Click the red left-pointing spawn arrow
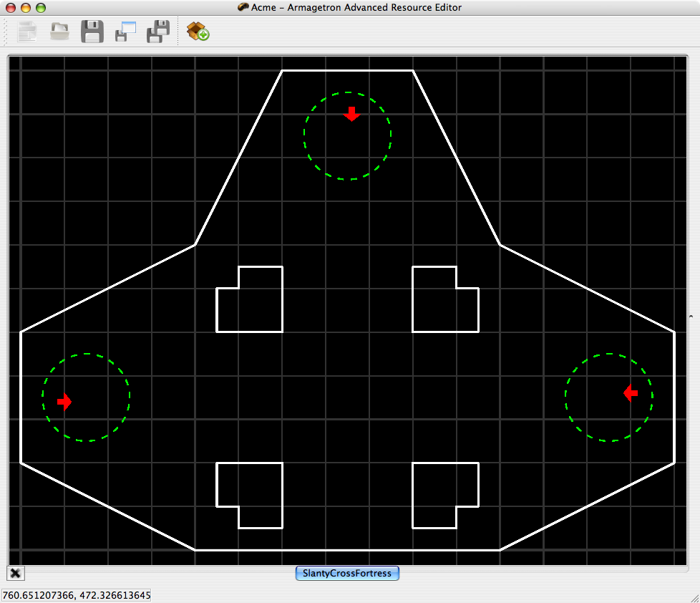Viewport: 700px width, 603px height. click(631, 392)
